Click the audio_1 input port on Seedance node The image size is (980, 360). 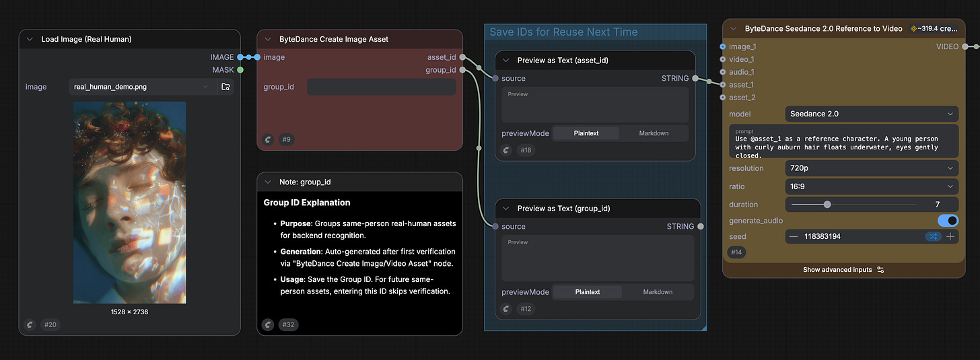click(722, 72)
